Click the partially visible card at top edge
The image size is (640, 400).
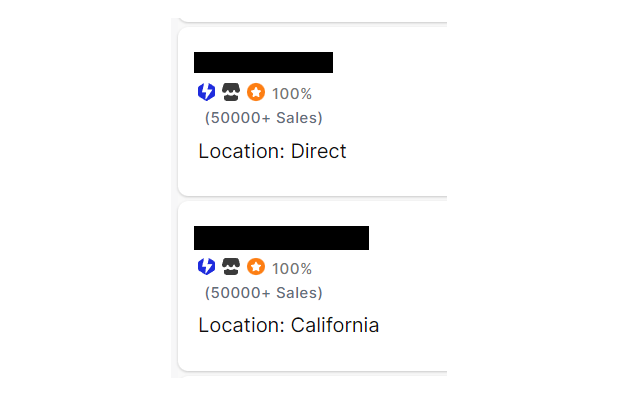coord(313,20)
